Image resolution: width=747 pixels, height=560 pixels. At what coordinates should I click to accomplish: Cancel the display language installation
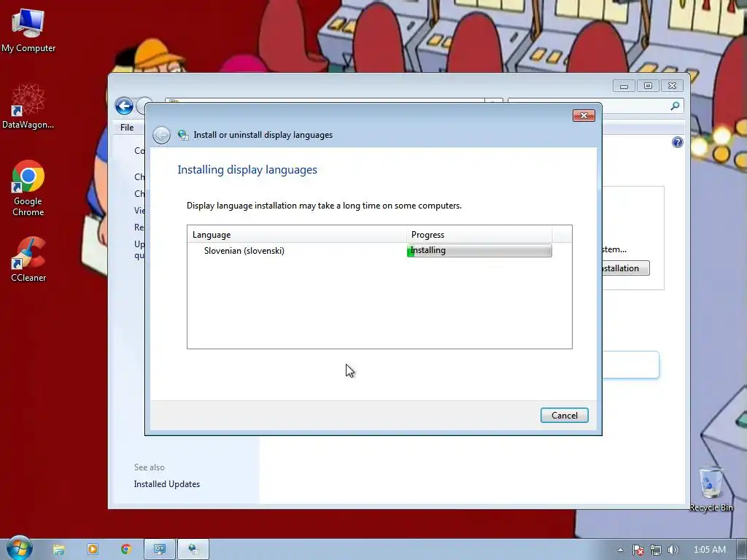[565, 415]
